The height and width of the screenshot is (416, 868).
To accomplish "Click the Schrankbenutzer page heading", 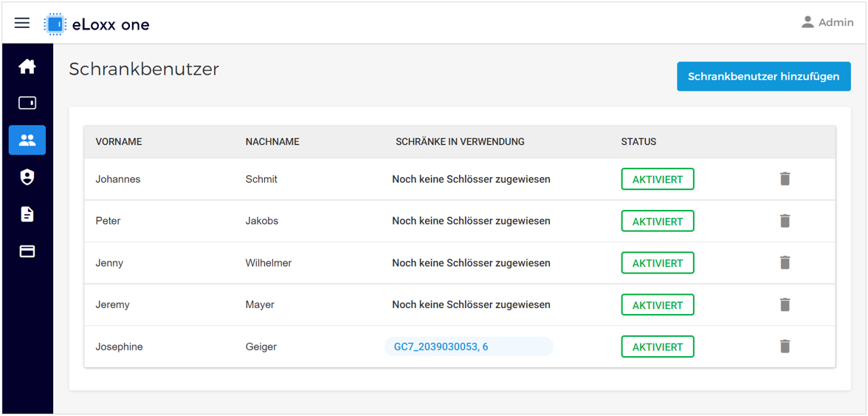I will (144, 69).
